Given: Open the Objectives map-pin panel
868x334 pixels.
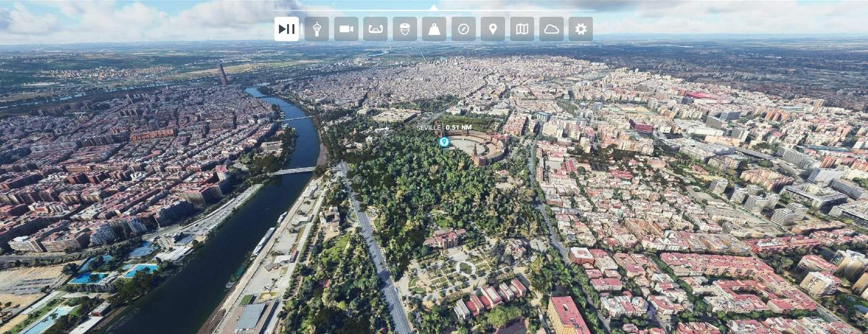Looking at the screenshot, I should pos(493,29).
